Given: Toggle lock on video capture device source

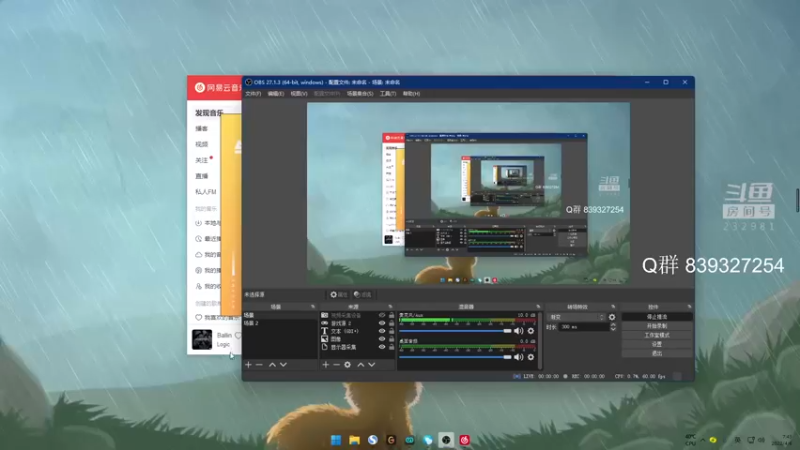Looking at the screenshot, I should coord(391,315).
